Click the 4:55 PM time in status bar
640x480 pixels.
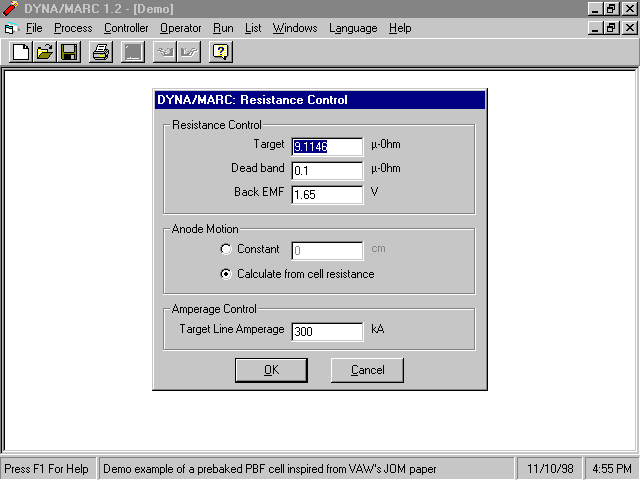tap(612, 469)
